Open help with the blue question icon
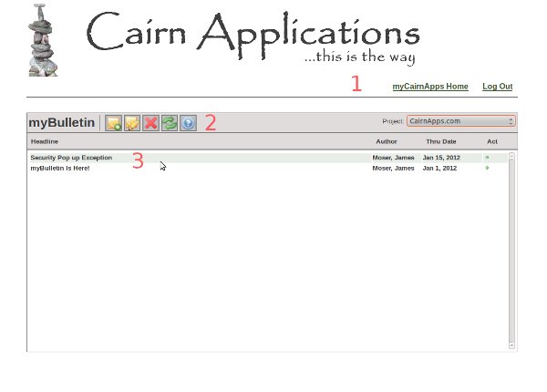Viewport: 547px width, 392px height. (188, 123)
